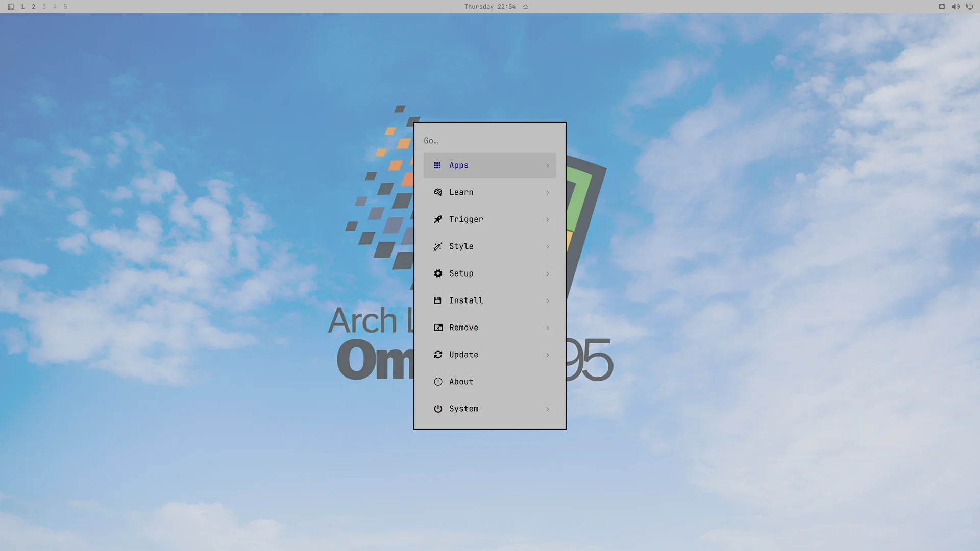Click the Style magic wand icon
Viewport: 980px width, 551px height.
438,246
